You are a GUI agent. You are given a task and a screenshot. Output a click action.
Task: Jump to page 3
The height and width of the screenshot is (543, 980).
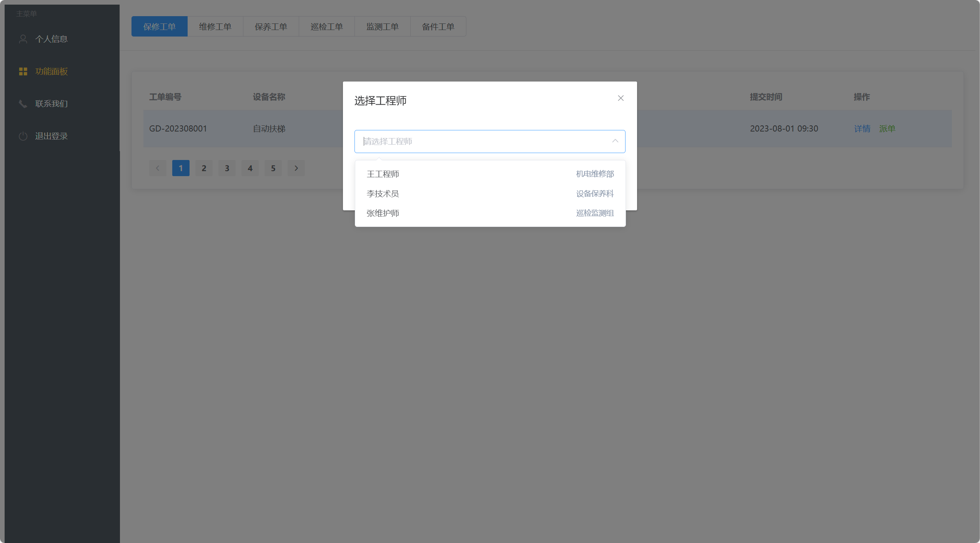(227, 168)
